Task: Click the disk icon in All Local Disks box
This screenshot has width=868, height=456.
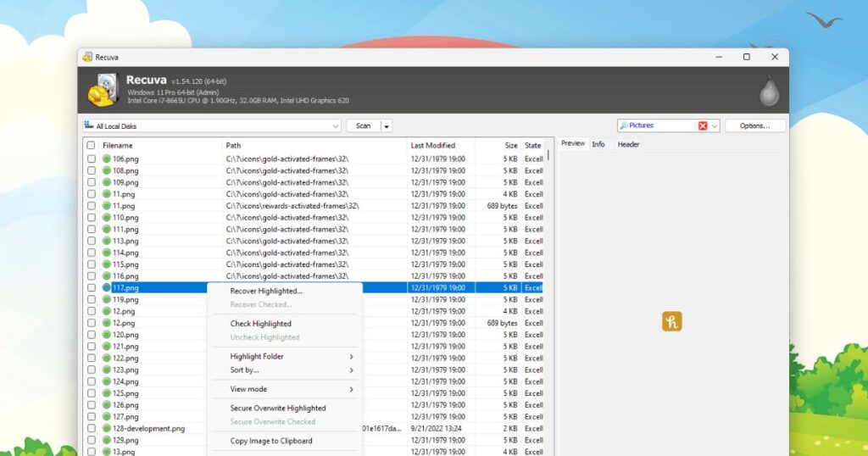Action: click(x=88, y=125)
